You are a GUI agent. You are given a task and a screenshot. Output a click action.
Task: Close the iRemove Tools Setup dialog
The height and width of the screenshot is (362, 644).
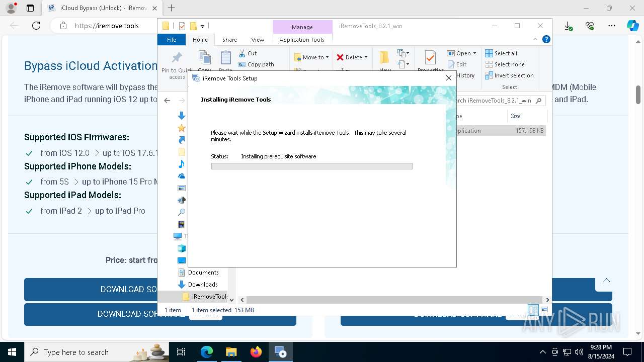point(448,78)
